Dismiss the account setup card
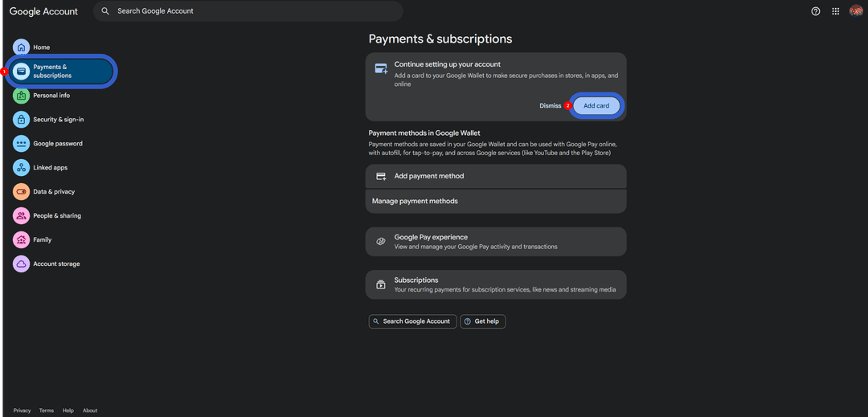Screen dimensions: 868x417 click(551, 105)
